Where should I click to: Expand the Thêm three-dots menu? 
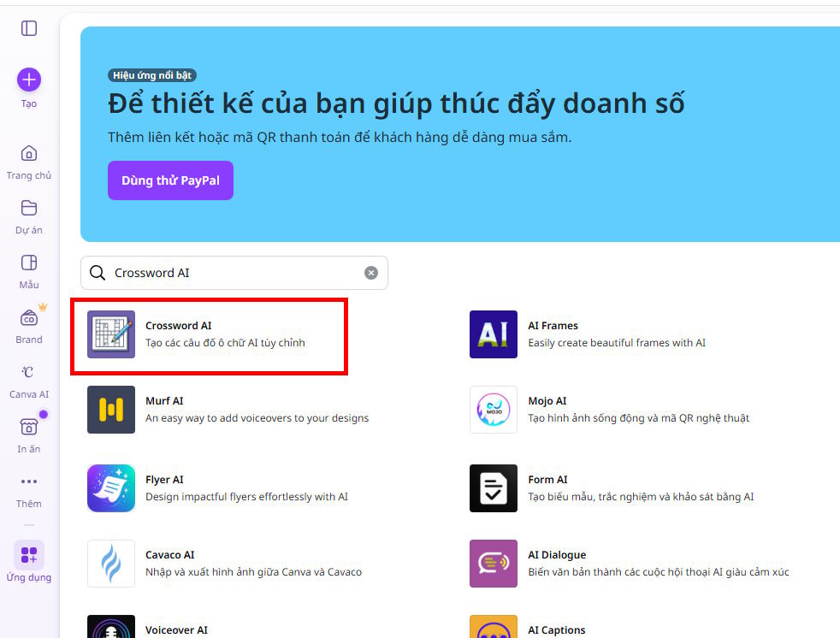pos(29,481)
